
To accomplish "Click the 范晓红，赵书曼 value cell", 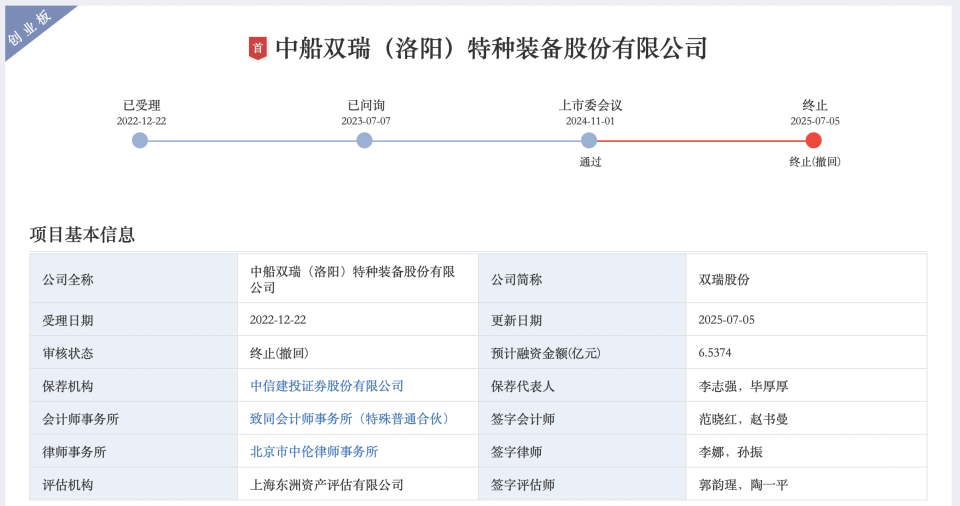I will click(806, 419).
